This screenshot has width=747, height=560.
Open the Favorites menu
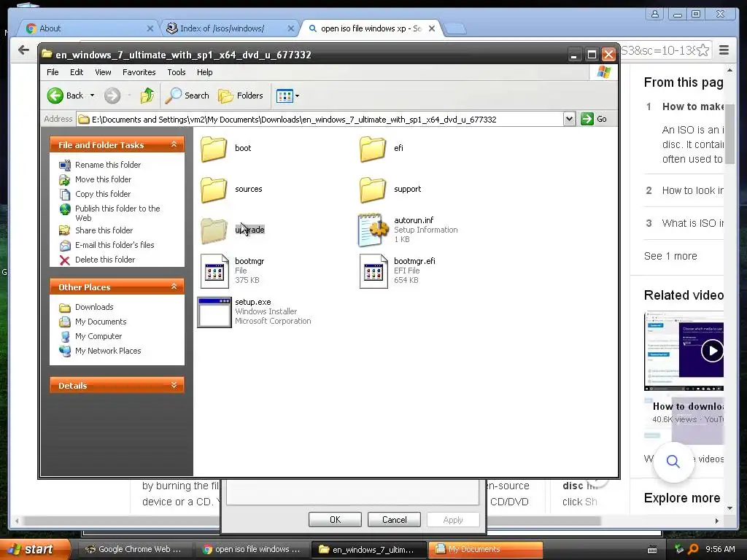139,72
